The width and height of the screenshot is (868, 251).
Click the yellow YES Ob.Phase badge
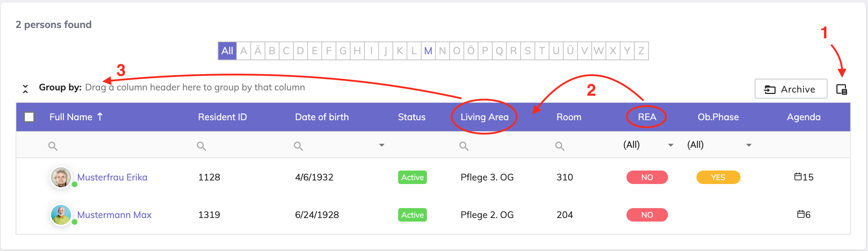pos(718,177)
